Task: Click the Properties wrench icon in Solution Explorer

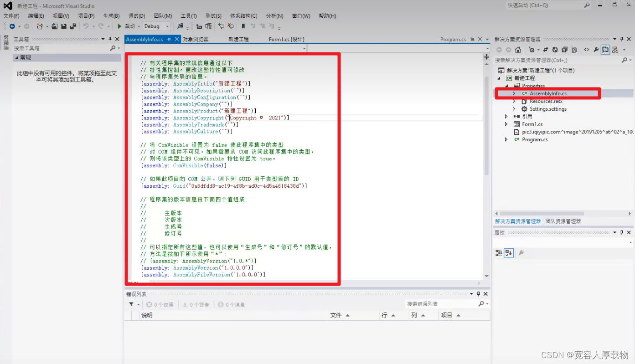Action: pos(596,50)
